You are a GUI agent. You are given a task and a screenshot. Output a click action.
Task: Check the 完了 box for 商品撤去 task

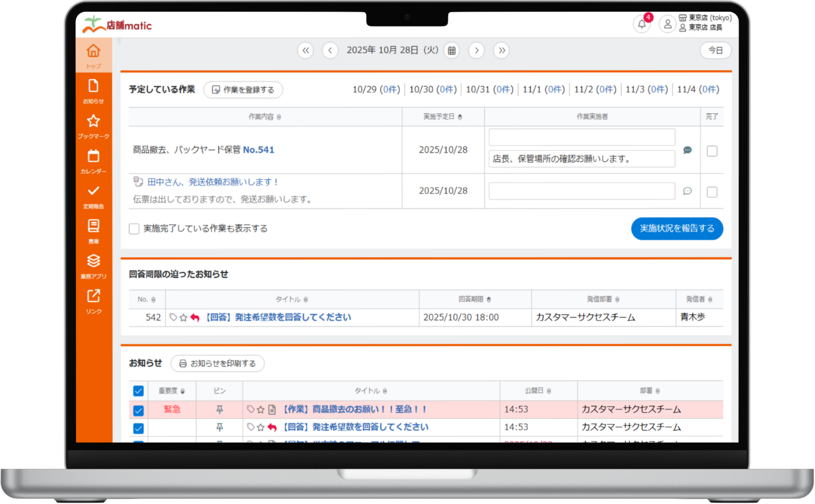coord(712,151)
